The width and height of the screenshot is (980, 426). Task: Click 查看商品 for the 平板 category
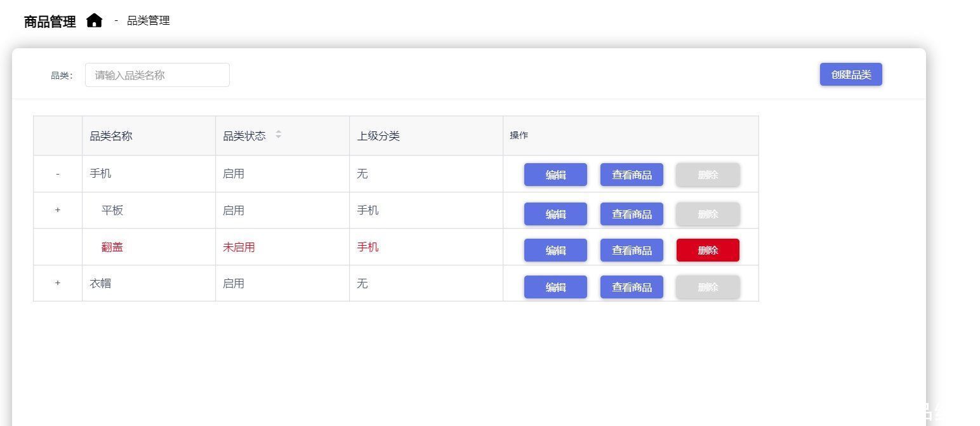(x=631, y=214)
